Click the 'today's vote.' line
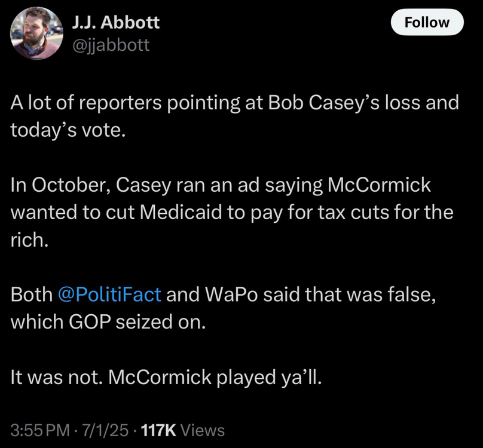Screen dimensions: 483x448 pyautogui.click(x=68, y=129)
